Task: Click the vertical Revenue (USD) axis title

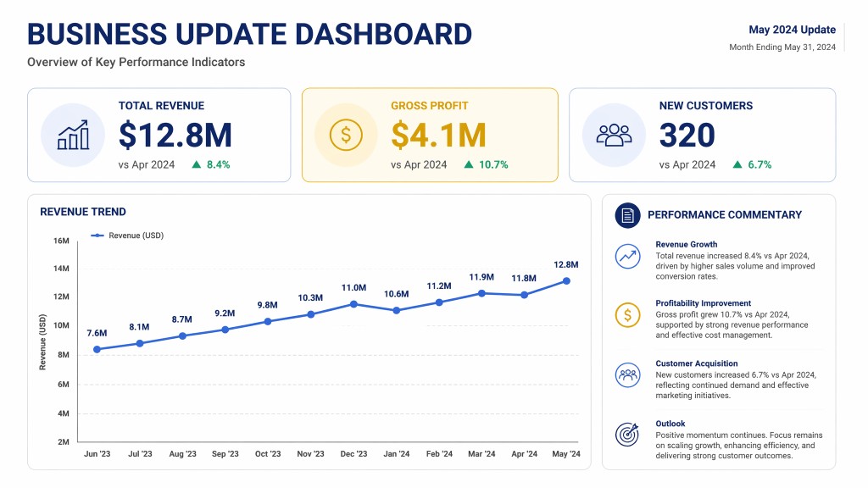Action: click(x=42, y=342)
